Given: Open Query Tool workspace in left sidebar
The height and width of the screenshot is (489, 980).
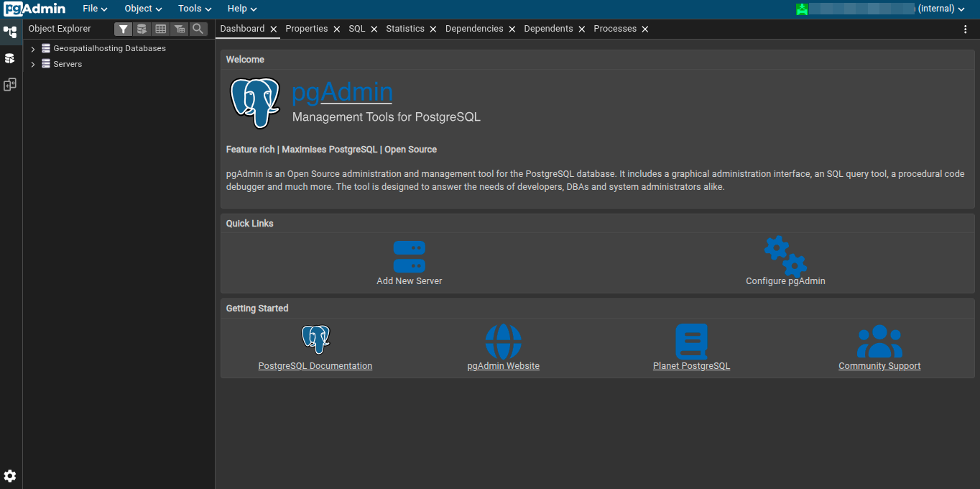Looking at the screenshot, I should pyautogui.click(x=10, y=58).
